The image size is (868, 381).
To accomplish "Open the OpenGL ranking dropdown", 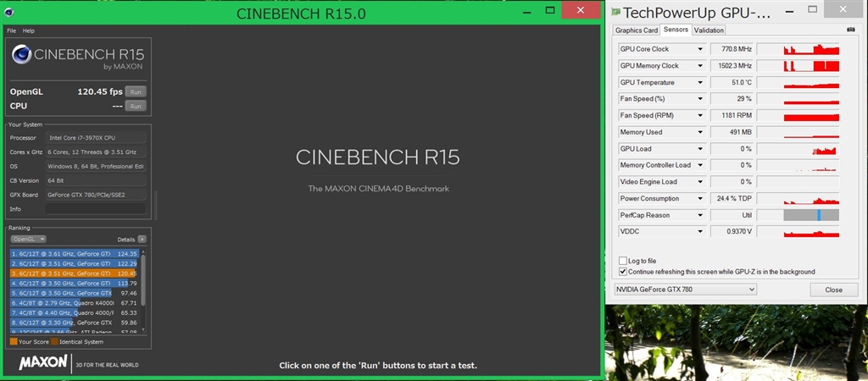I will [x=28, y=239].
